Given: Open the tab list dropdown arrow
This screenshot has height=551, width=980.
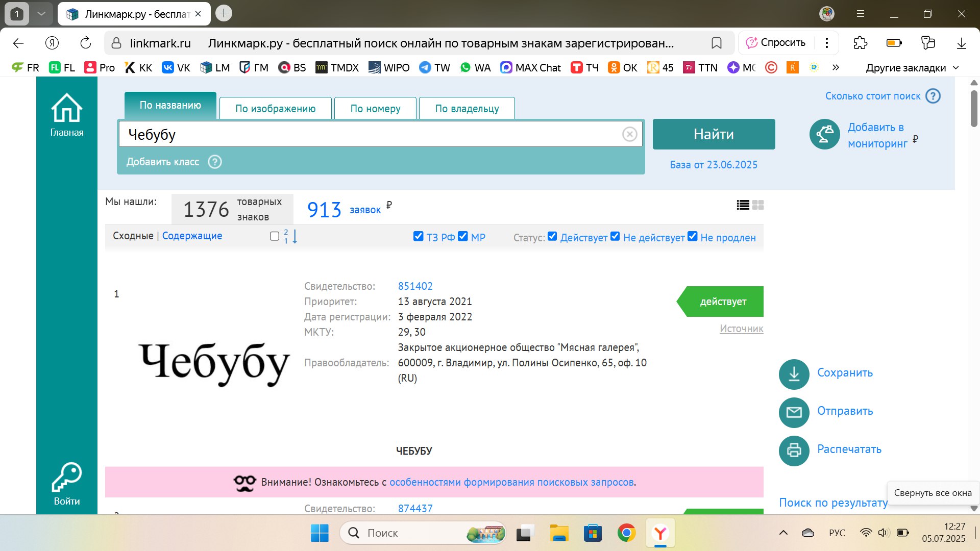Looking at the screenshot, I should point(41,14).
